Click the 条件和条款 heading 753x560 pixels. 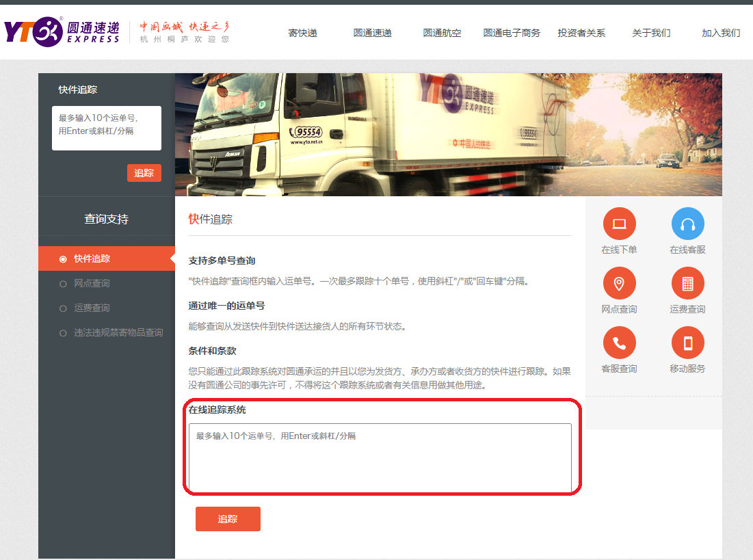click(x=212, y=351)
